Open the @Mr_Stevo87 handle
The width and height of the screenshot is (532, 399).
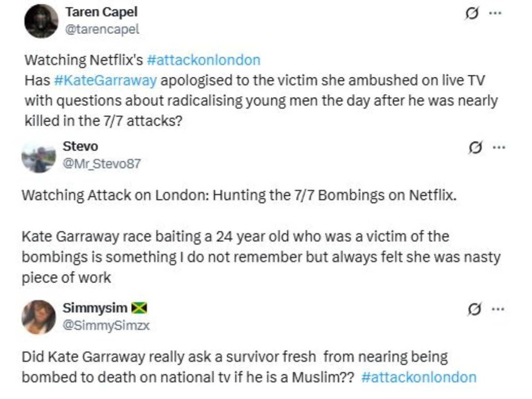101,163
